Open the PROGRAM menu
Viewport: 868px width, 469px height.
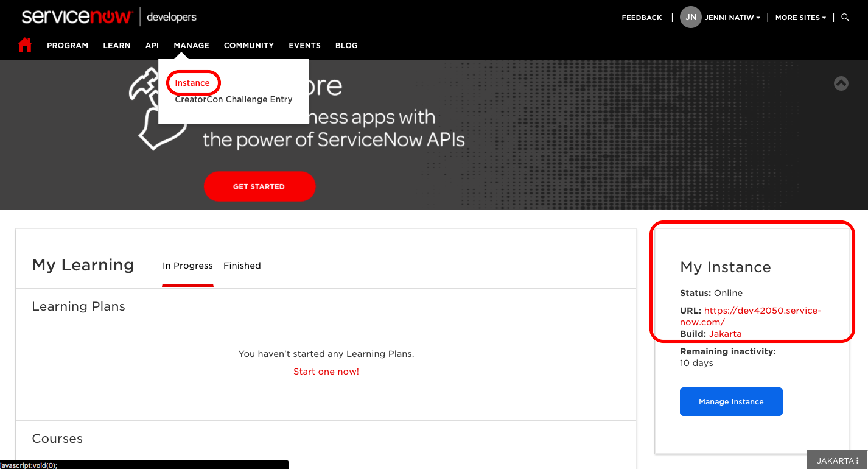[68, 45]
